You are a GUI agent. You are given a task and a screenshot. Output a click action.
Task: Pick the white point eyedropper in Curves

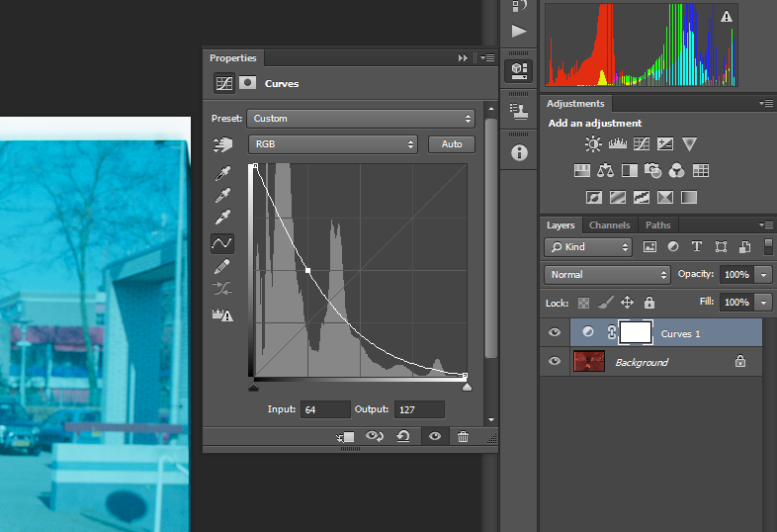[222, 218]
